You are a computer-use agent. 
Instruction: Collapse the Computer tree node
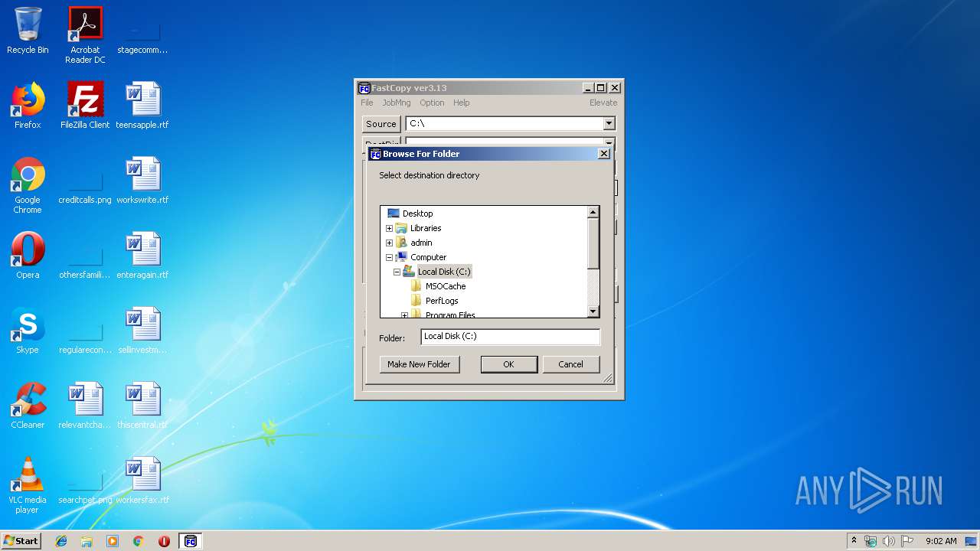[389, 257]
